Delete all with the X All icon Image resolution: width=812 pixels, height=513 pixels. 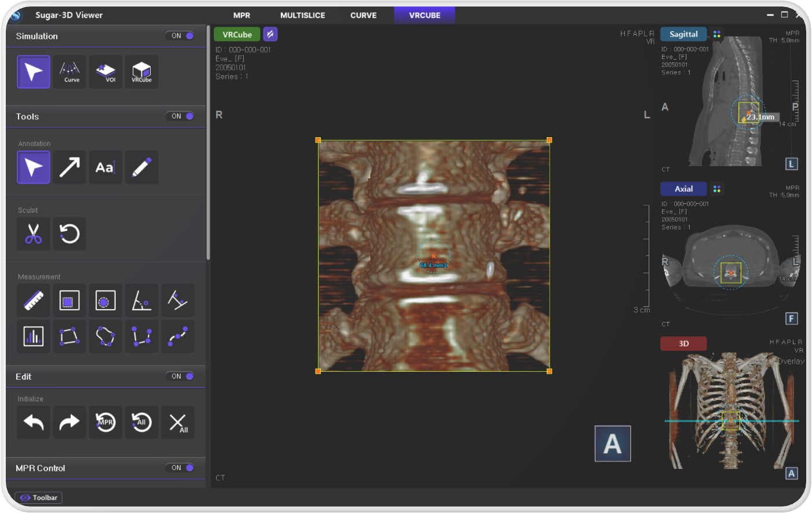[x=177, y=423]
